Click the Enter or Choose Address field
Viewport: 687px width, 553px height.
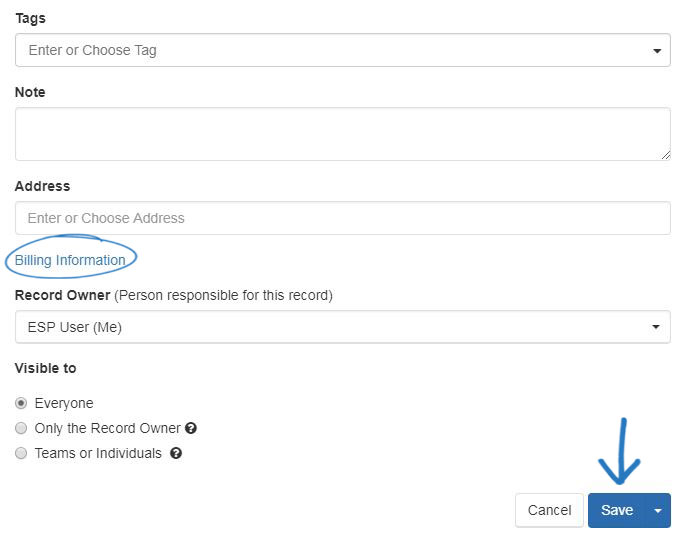pos(343,218)
